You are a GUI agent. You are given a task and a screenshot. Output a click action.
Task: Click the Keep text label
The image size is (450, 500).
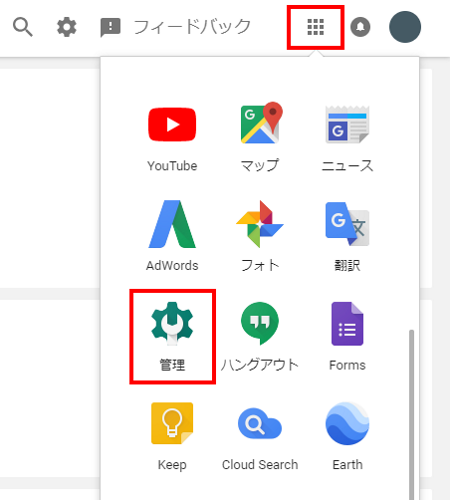(172, 465)
